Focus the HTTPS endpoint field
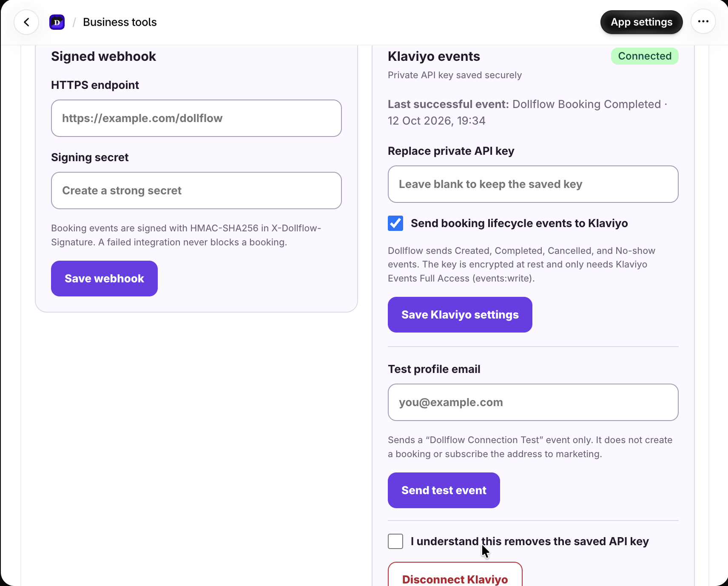Viewport: 728px width, 586px height. tap(196, 118)
